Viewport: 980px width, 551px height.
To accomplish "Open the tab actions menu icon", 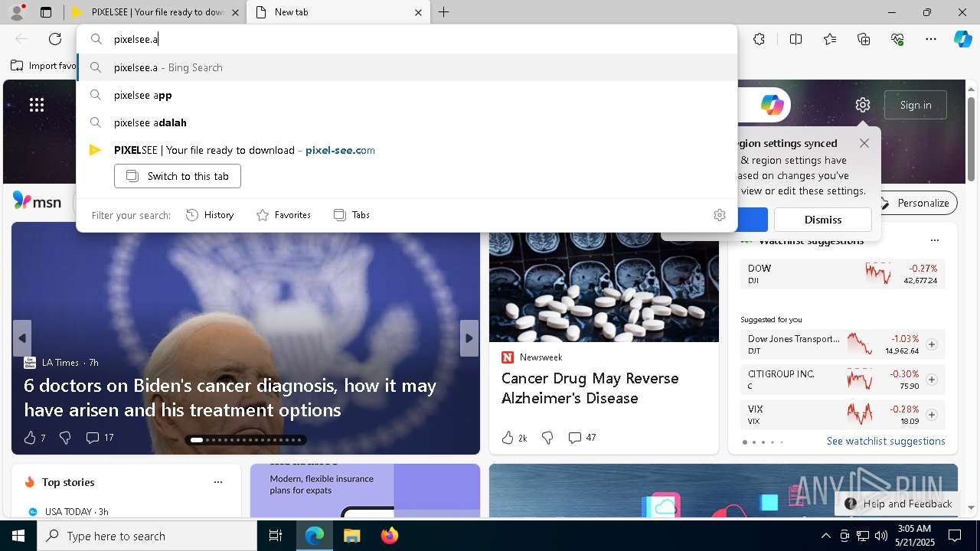I will (46, 12).
